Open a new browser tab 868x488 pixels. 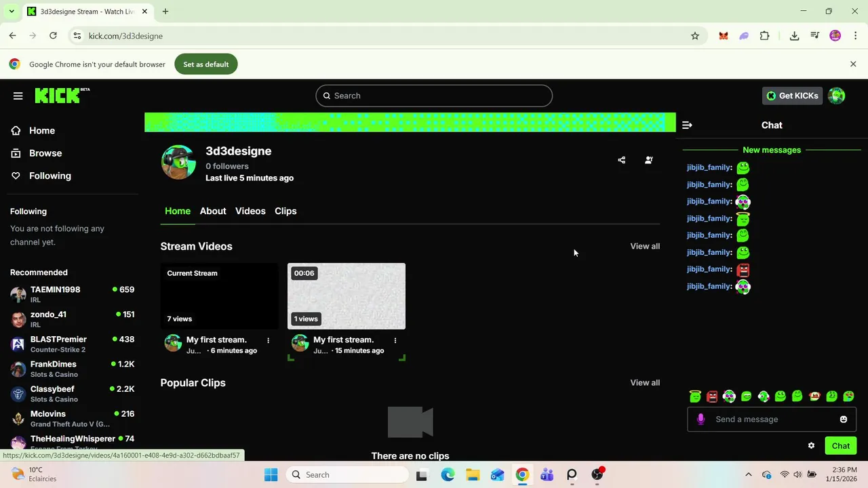coord(165,12)
